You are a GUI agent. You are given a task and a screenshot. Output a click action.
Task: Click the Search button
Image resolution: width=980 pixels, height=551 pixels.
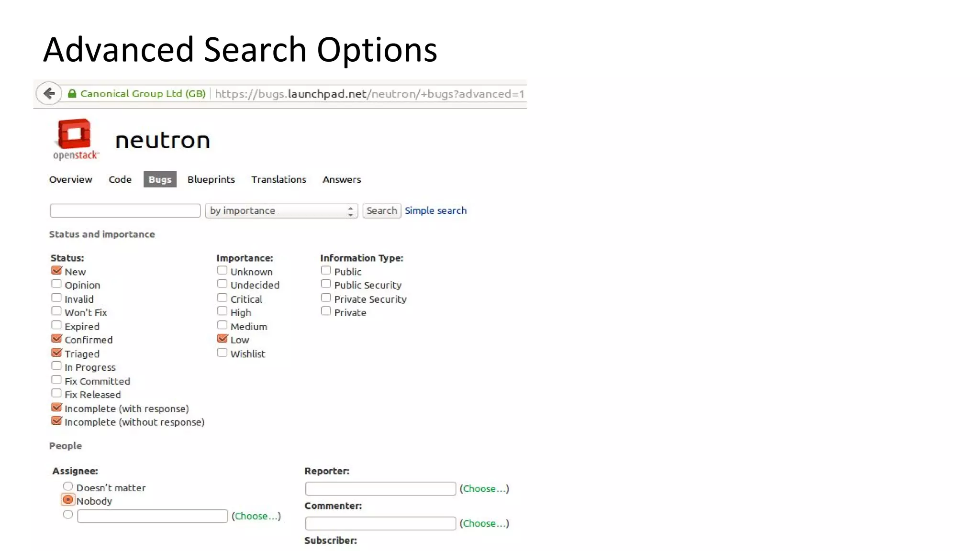click(x=381, y=210)
